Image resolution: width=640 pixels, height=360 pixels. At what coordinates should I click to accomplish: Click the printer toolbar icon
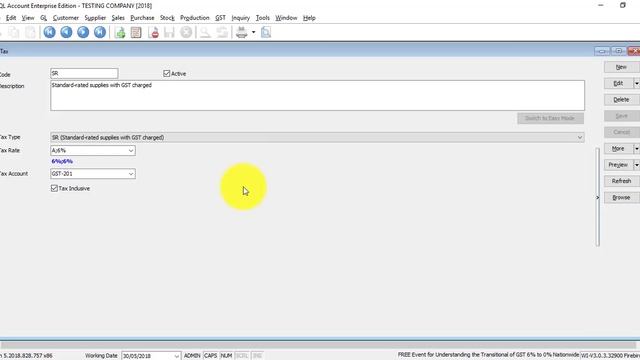(242, 33)
